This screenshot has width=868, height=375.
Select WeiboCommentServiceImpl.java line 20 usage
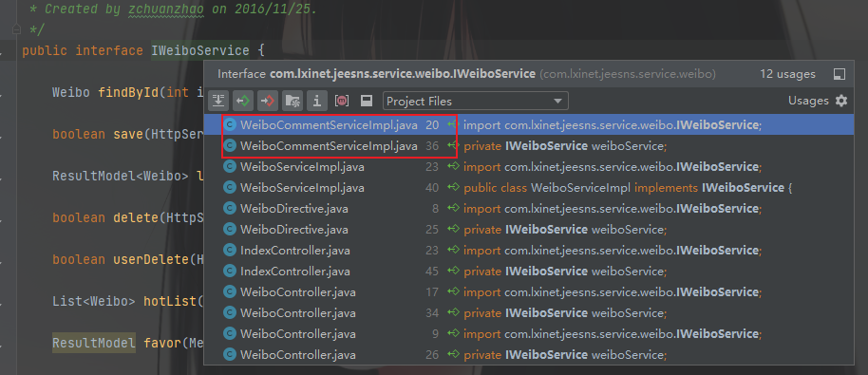tap(529, 125)
